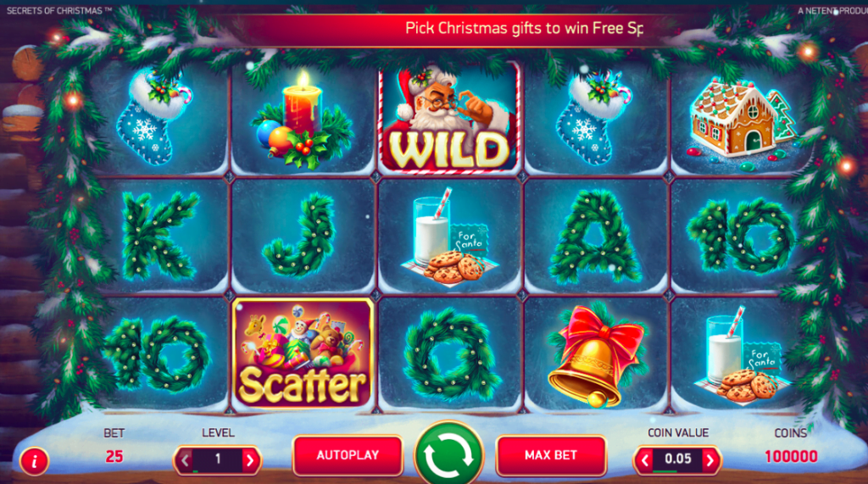Click the Max Bet button
The image size is (868, 484).
[x=551, y=455]
